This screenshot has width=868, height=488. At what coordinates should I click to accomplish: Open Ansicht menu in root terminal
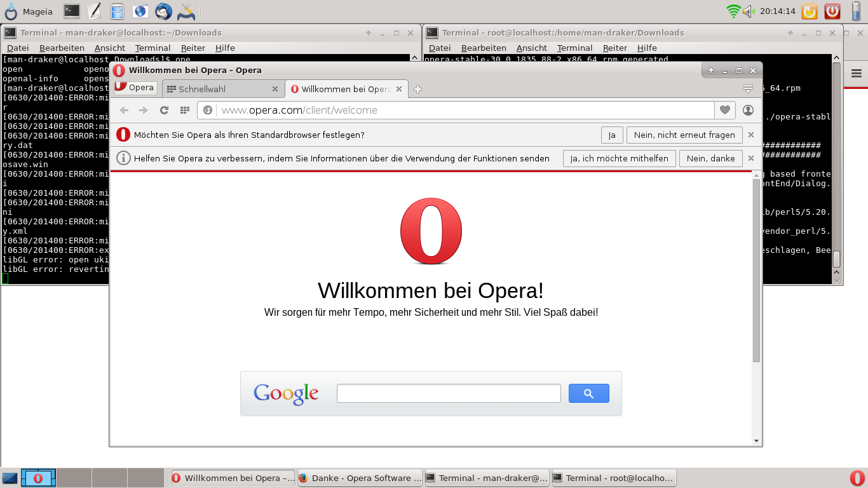(x=532, y=48)
